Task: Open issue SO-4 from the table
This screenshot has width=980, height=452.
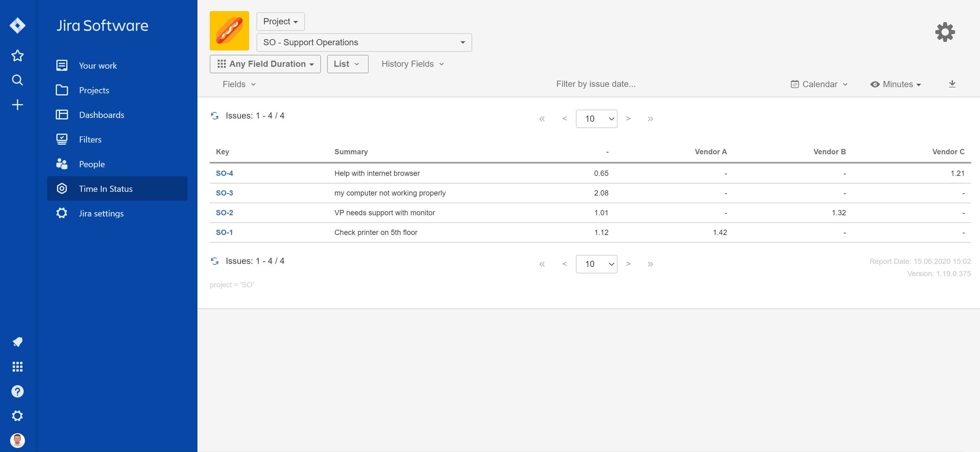Action: (224, 173)
